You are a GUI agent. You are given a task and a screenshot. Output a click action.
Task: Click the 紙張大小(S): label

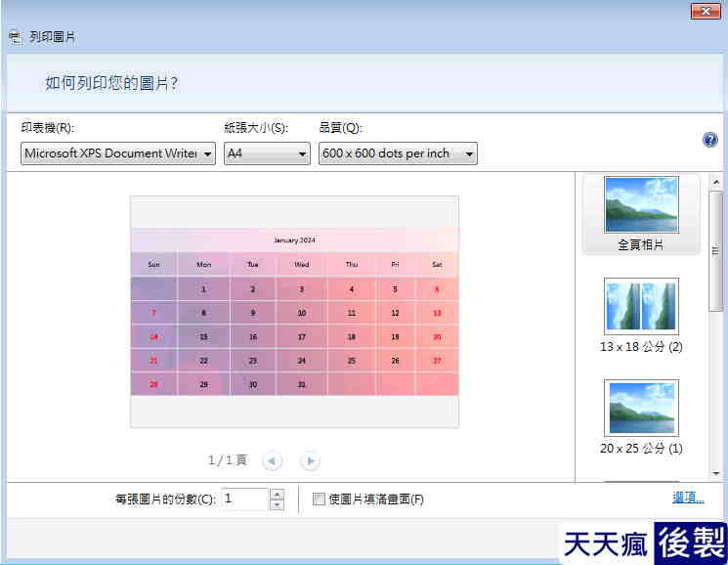[256, 128]
